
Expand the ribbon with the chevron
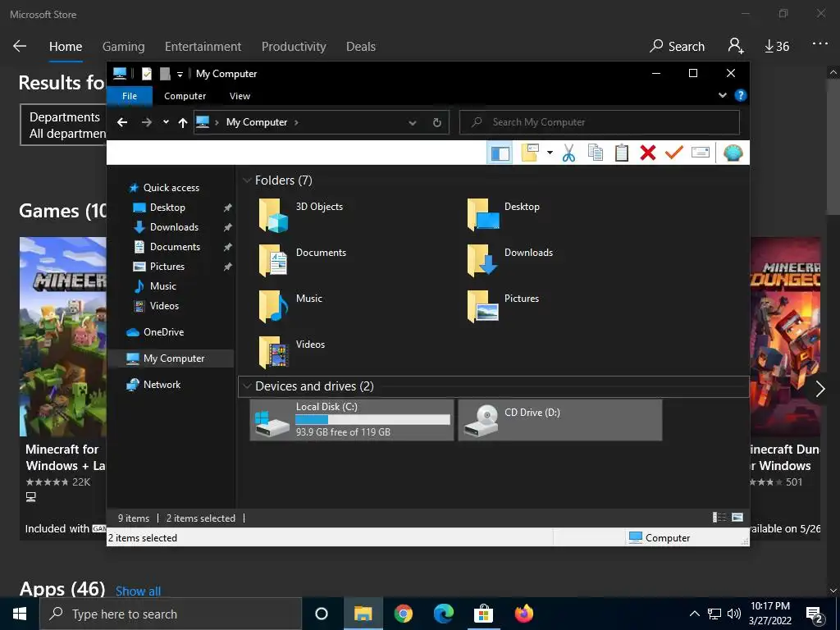coord(722,95)
